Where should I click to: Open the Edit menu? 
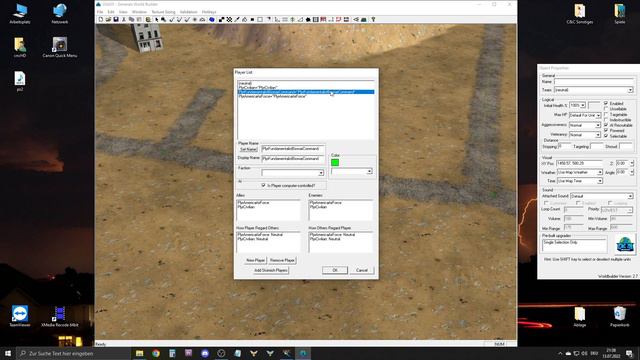pyautogui.click(x=111, y=12)
